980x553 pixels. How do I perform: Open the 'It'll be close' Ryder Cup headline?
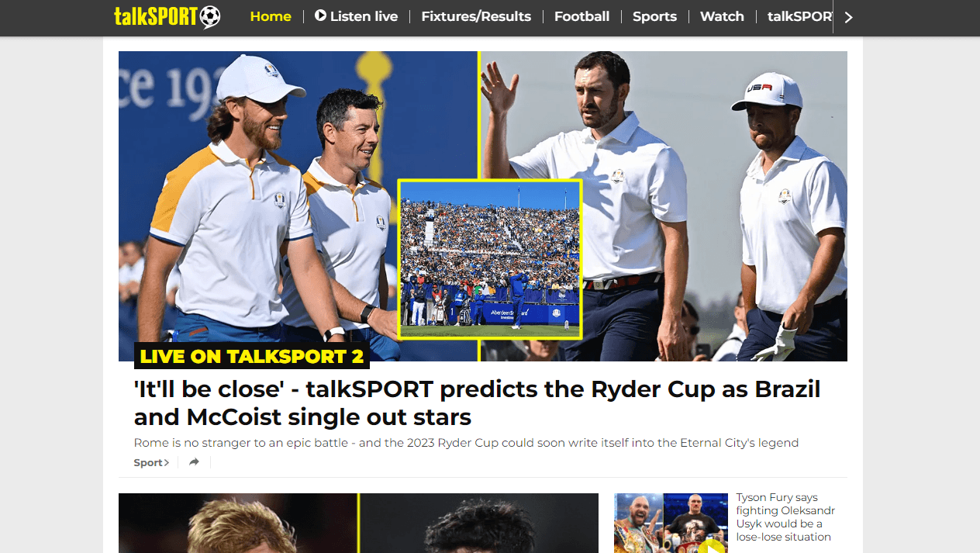click(x=477, y=403)
